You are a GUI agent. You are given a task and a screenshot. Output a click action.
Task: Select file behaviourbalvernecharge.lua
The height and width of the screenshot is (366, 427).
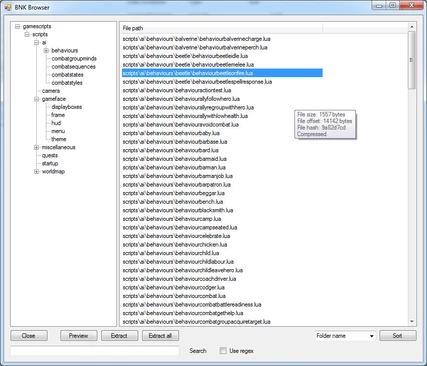(197, 39)
